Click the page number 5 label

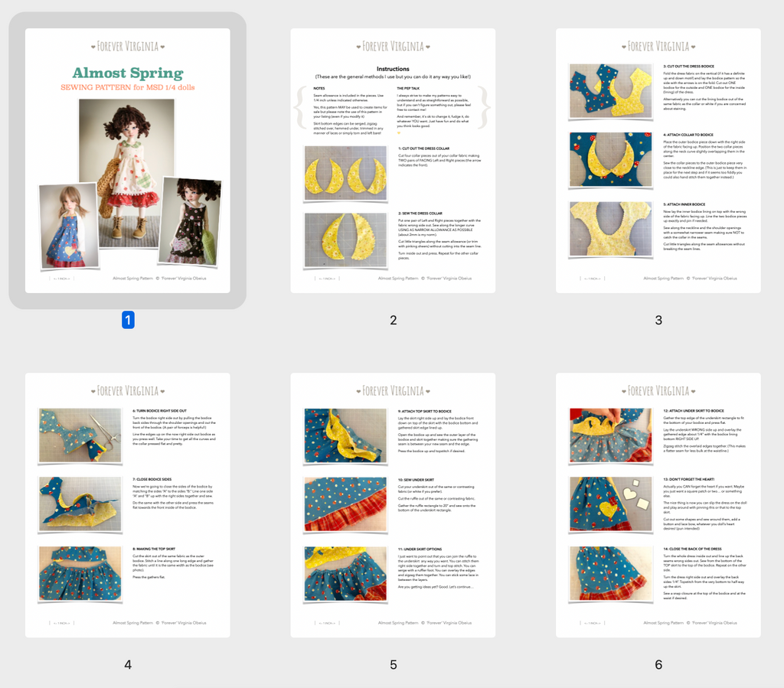[393, 665]
